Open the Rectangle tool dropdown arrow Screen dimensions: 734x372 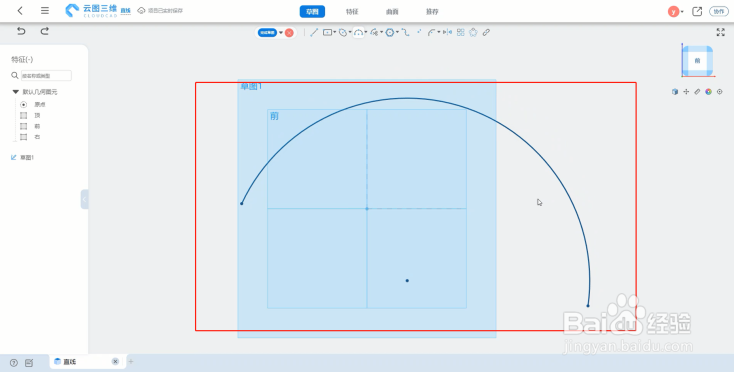click(335, 32)
